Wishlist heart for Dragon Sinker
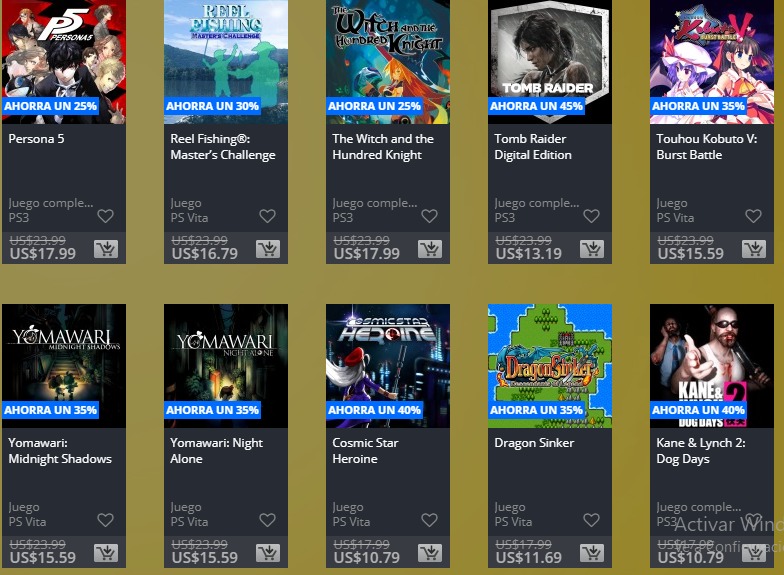Viewport: 784px width, 575px height. 592,520
